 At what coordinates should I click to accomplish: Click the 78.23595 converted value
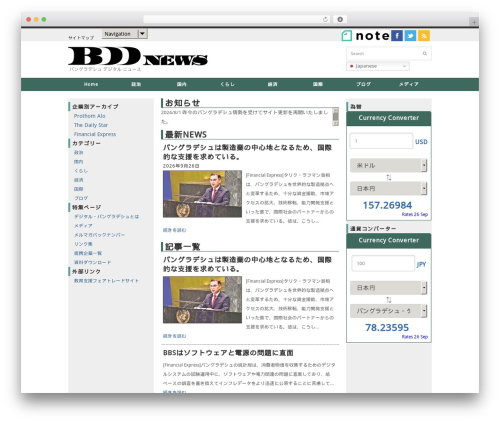[387, 327]
